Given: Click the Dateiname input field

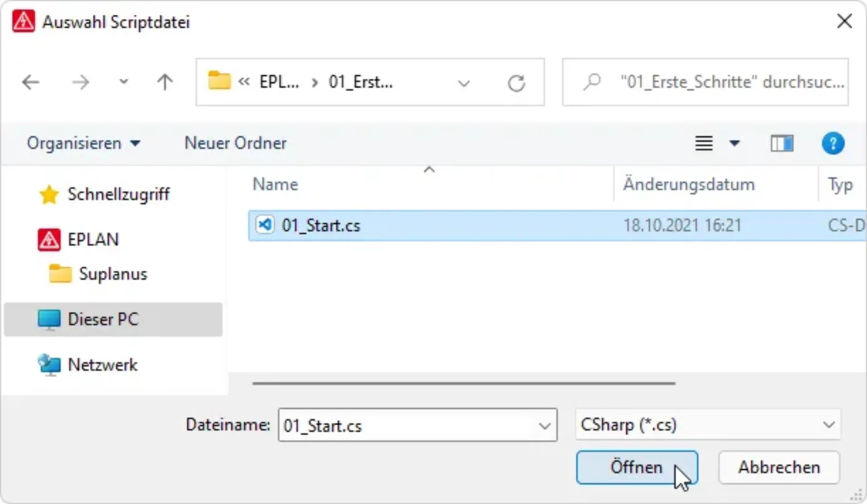Looking at the screenshot, I should coord(417,425).
